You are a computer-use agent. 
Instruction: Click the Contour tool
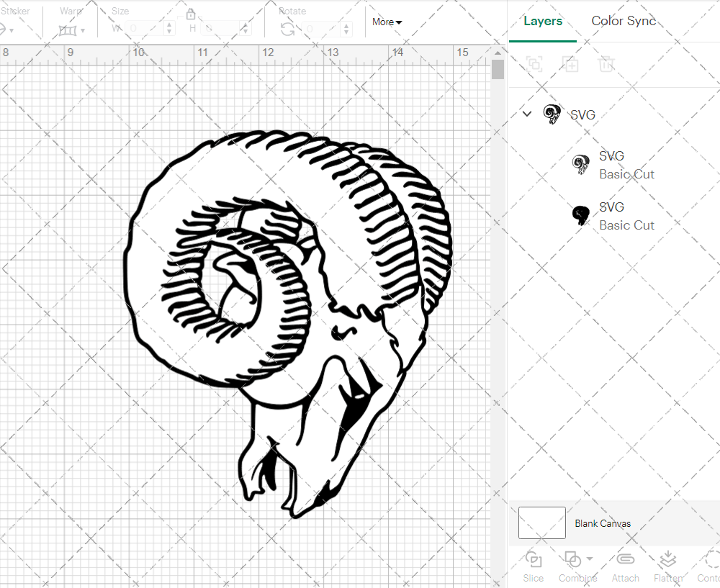708,567
